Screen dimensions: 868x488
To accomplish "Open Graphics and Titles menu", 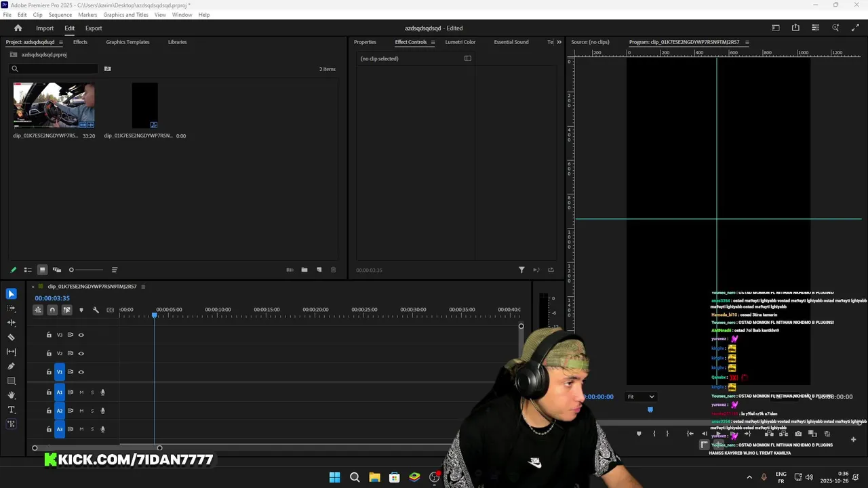I will [x=126, y=14].
